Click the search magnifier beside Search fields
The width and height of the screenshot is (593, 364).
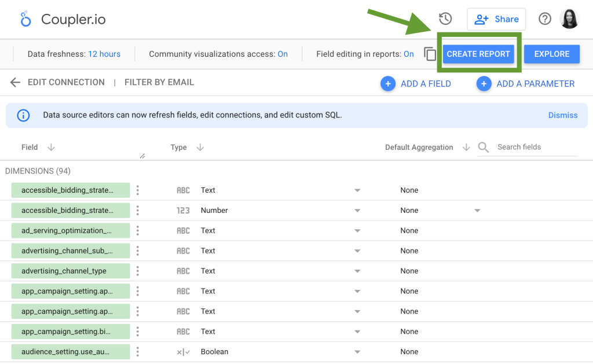(484, 148)
